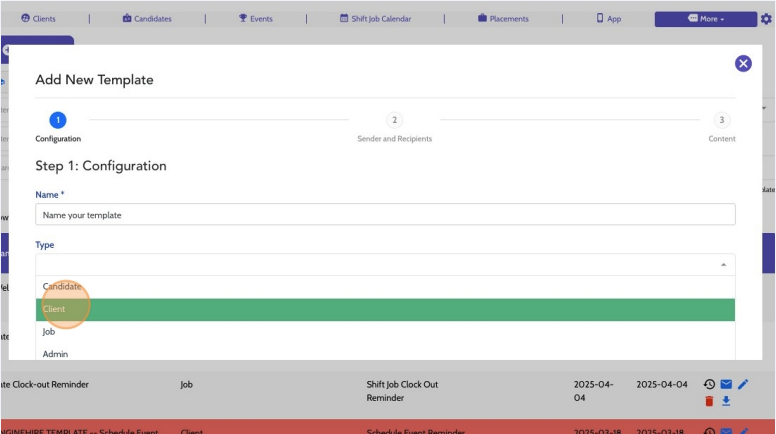
Task: Choose Candidate from the Type list
Action: [x=385, y=287]
